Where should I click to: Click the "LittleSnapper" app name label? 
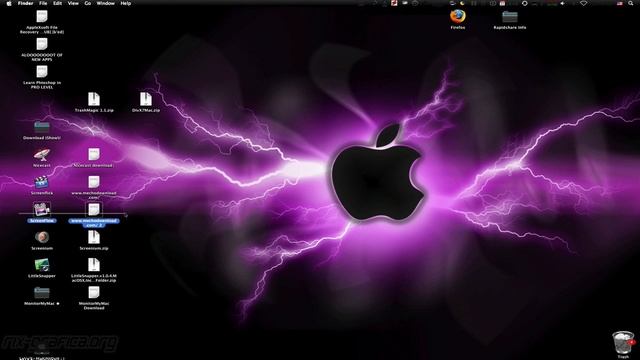pyautogui.click(x=42, y=276)
